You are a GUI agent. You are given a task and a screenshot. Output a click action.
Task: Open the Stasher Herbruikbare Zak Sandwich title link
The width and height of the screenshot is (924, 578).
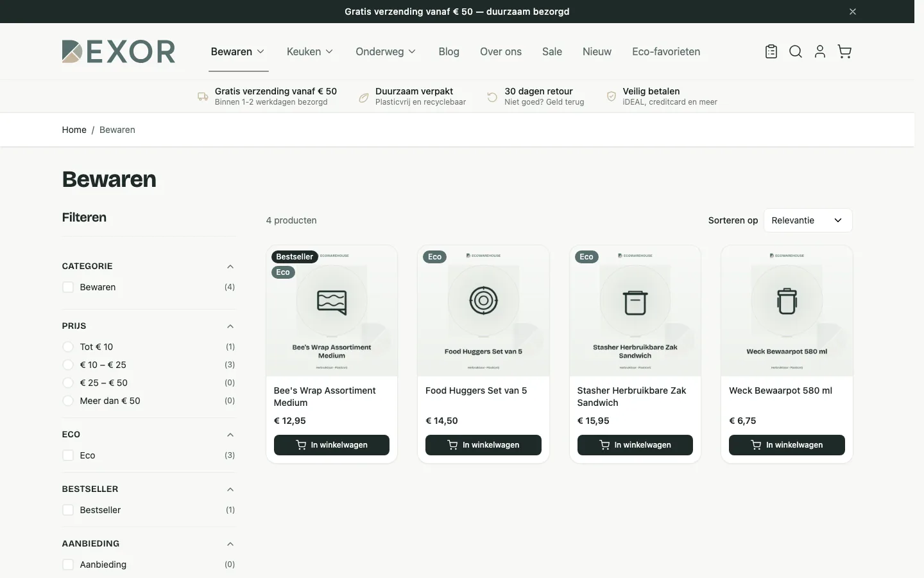click(631, 397)
